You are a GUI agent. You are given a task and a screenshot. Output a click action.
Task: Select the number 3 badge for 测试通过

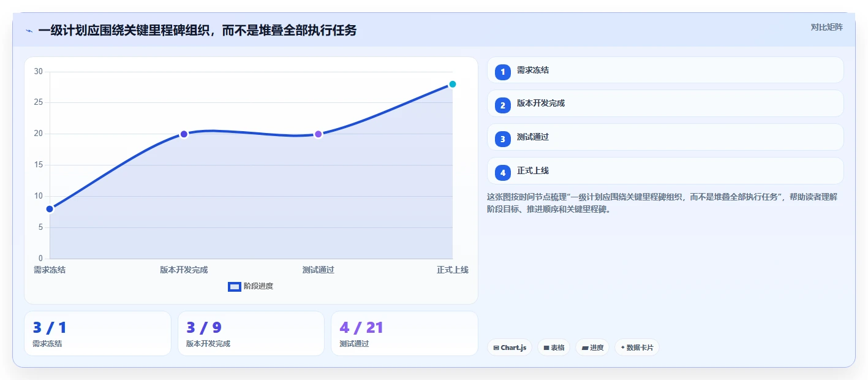[x=503, y=139]
